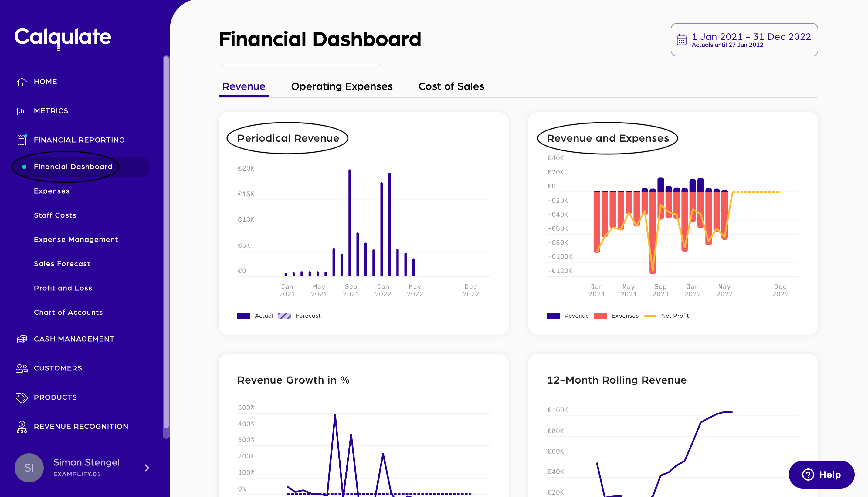Switch to the Cost of Sales tab
Screen dimensions: 868x497
coord(451,86)
